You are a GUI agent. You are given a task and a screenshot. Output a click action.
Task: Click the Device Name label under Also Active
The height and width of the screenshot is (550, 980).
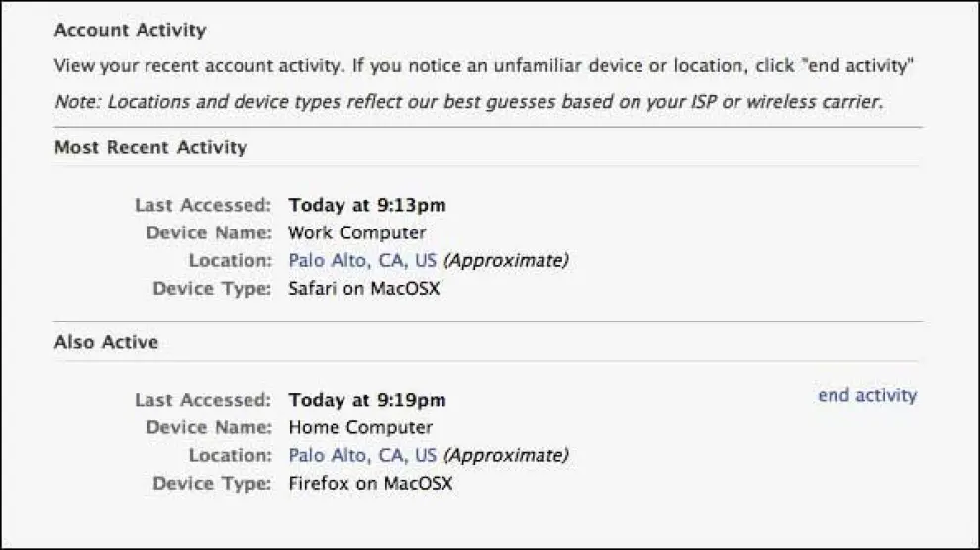coord(209,428)
